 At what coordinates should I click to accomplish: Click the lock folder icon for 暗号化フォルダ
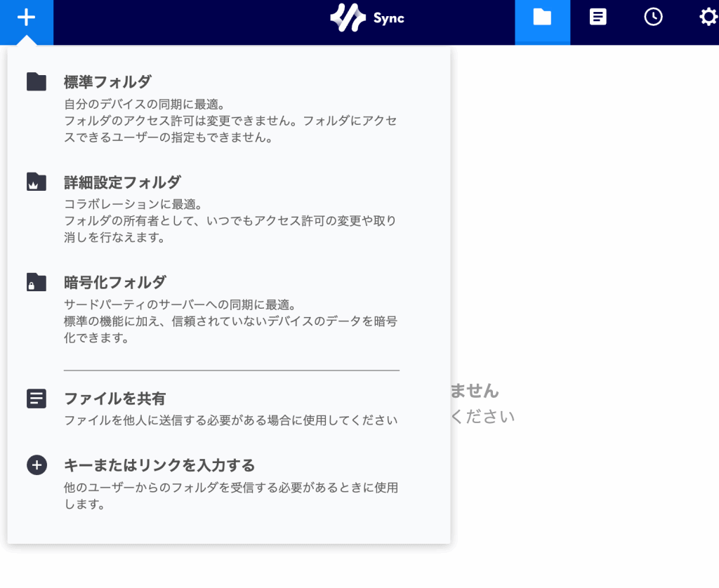pyautogui.click(x=37, y=283)
